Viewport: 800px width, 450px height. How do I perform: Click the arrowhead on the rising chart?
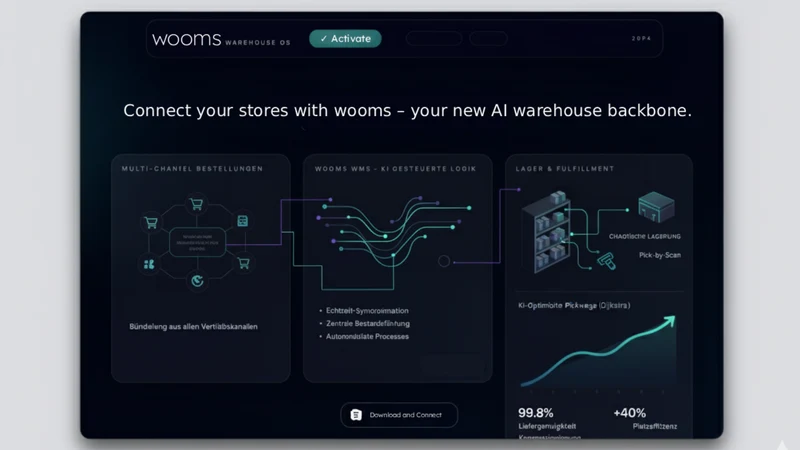(670, 321)
